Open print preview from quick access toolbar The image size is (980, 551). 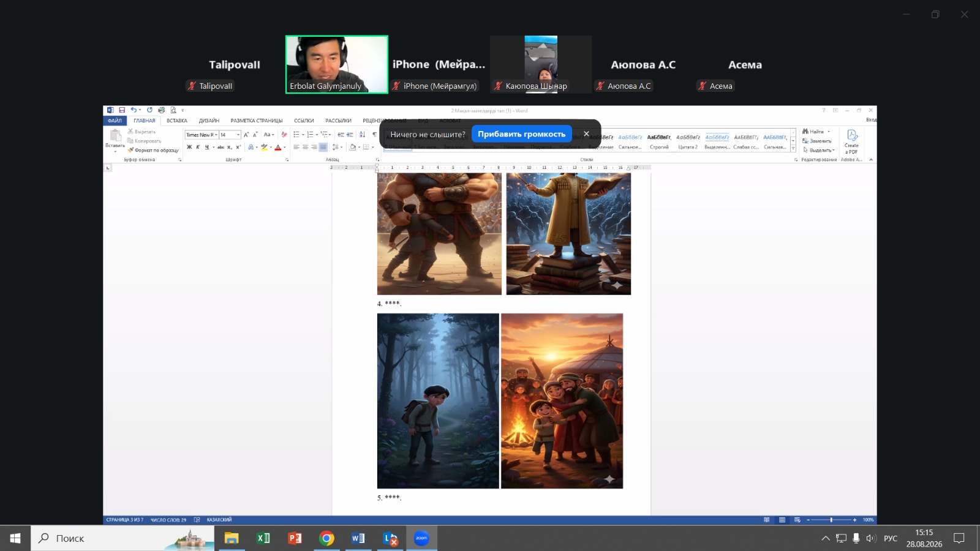pyautogui.click(x=173, y=110)
